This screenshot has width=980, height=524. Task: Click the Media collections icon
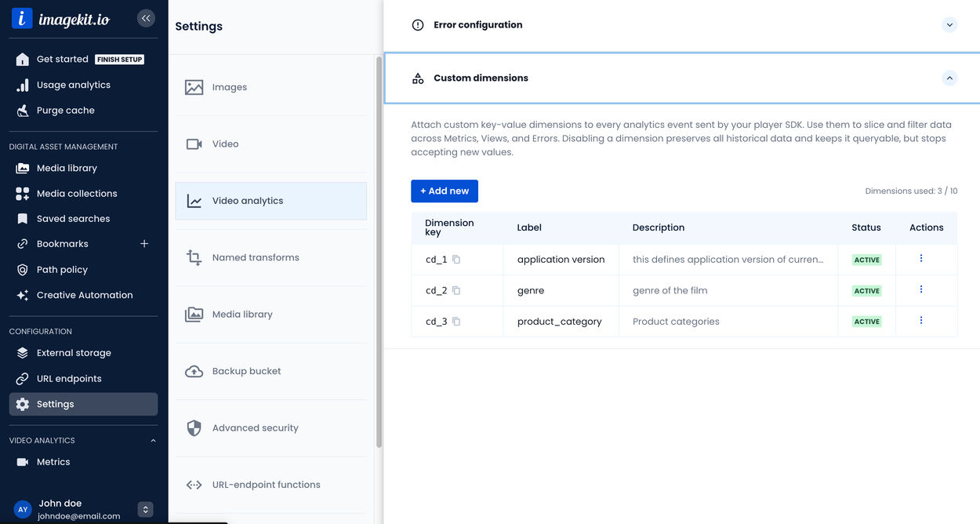click(23, 194)
